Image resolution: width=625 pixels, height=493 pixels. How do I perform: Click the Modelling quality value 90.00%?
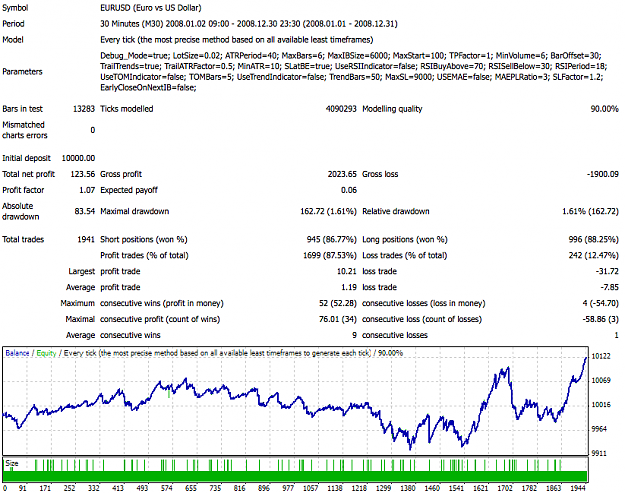point(604,109)
